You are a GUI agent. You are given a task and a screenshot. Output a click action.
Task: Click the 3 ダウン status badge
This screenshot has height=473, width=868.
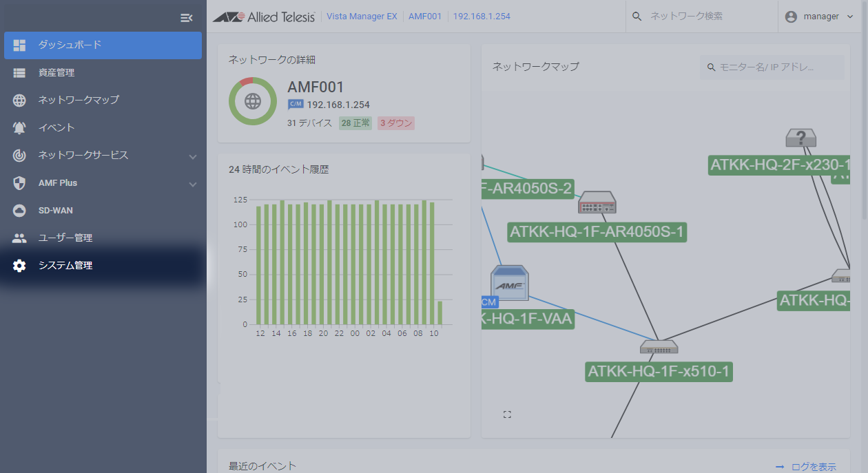(396, 123)
